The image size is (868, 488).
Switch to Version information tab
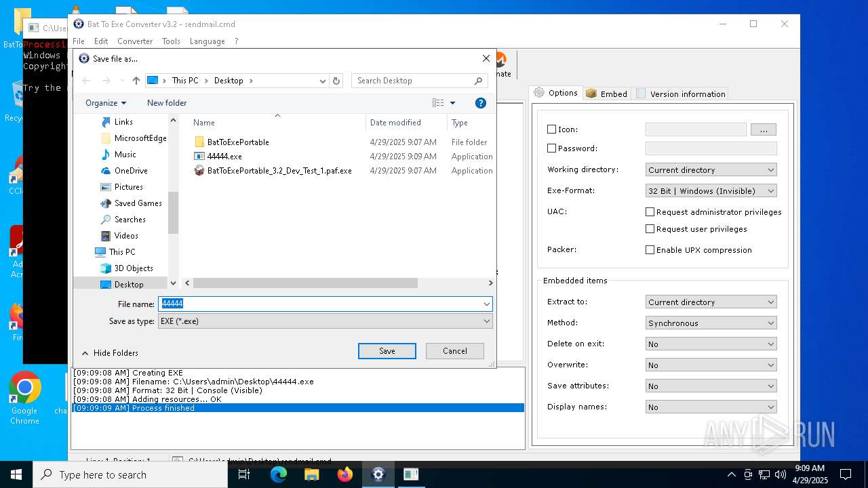(x=681, y=94)
